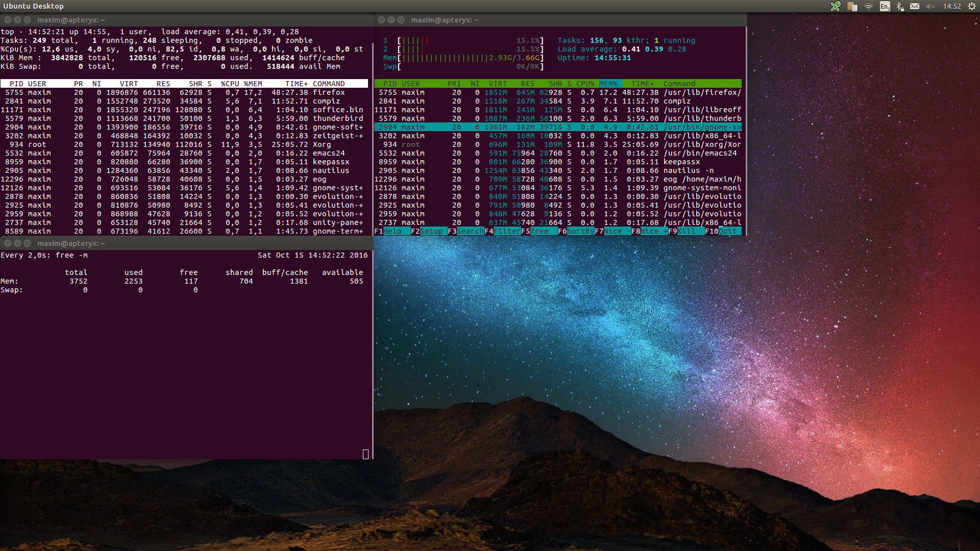This screenshot has width=980, height=551.
Task: Click the emacs24 row in top terminal
Action: click(x=184, y=153)
